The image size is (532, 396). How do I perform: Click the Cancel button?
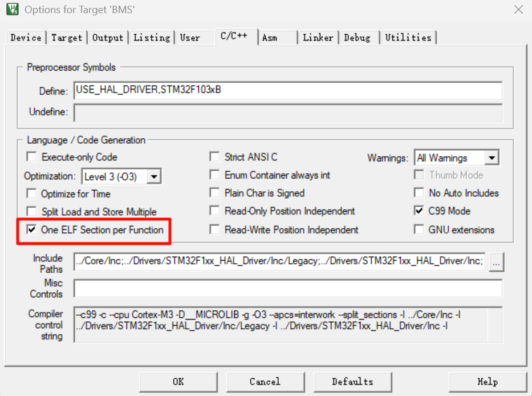pos(265,382)
